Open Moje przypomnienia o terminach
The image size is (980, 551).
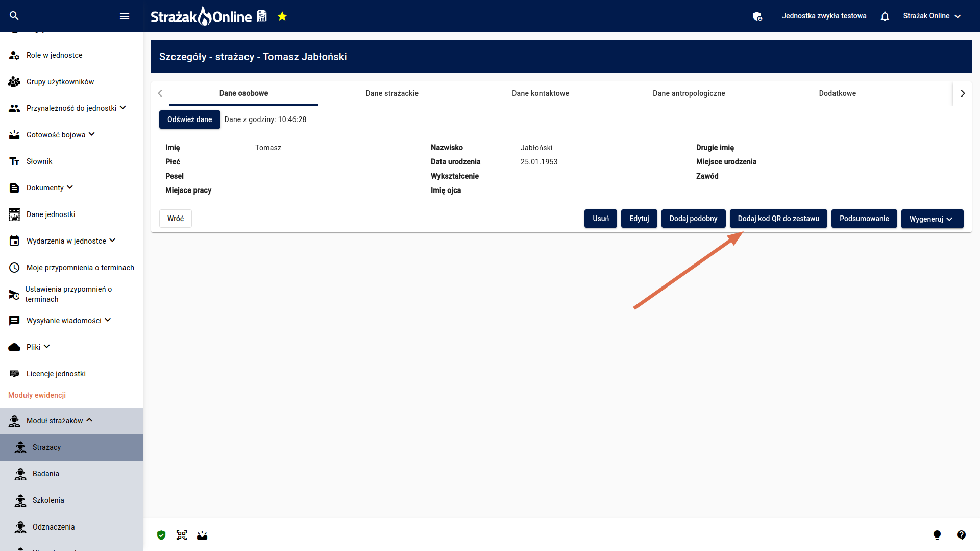point(71,268)
